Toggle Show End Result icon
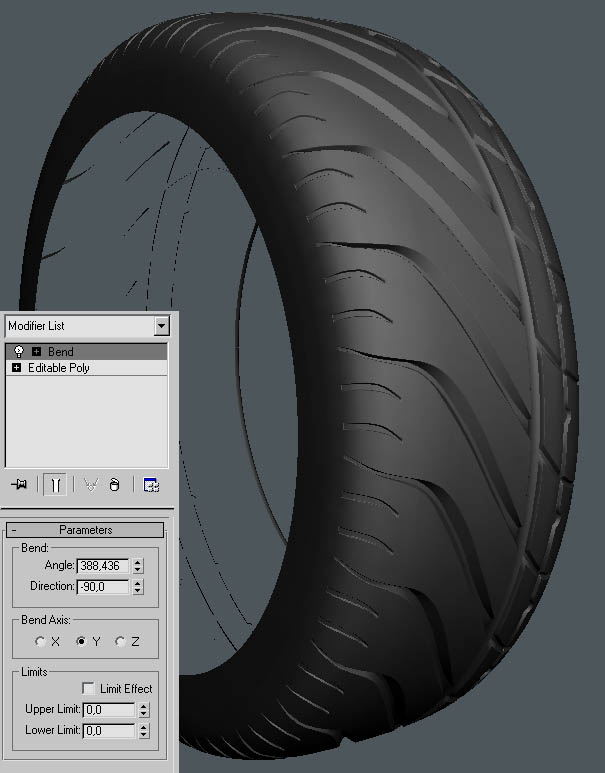Image resolution: width=605 pixels, height=773 pixels. pos(55,485)
